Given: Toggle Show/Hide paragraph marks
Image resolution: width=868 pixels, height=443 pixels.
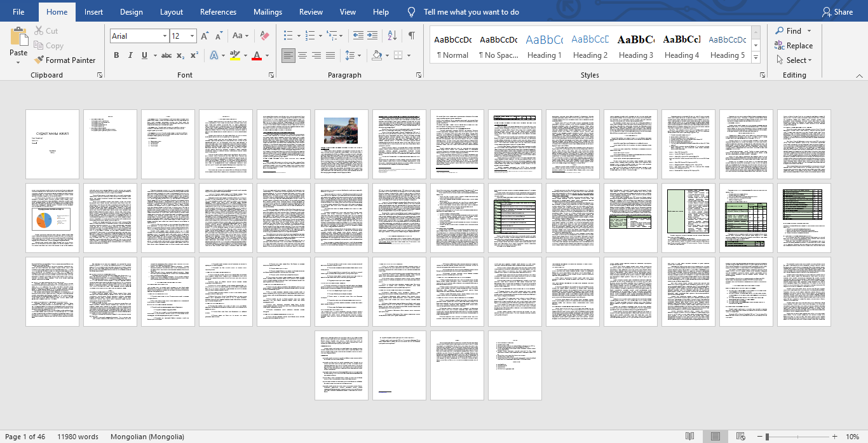Looking at the screenshot, I should click(412, 36).
